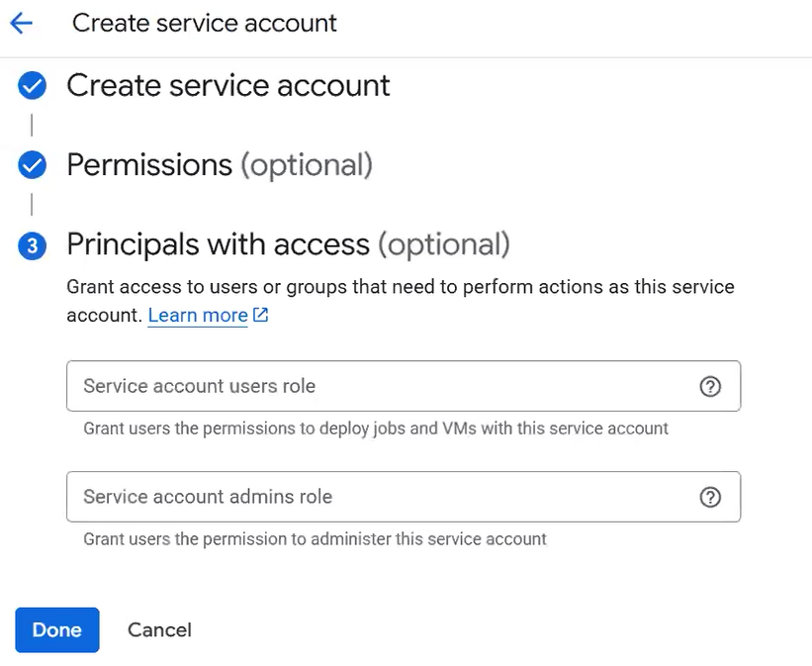Click the page title in the top bar

204,23
